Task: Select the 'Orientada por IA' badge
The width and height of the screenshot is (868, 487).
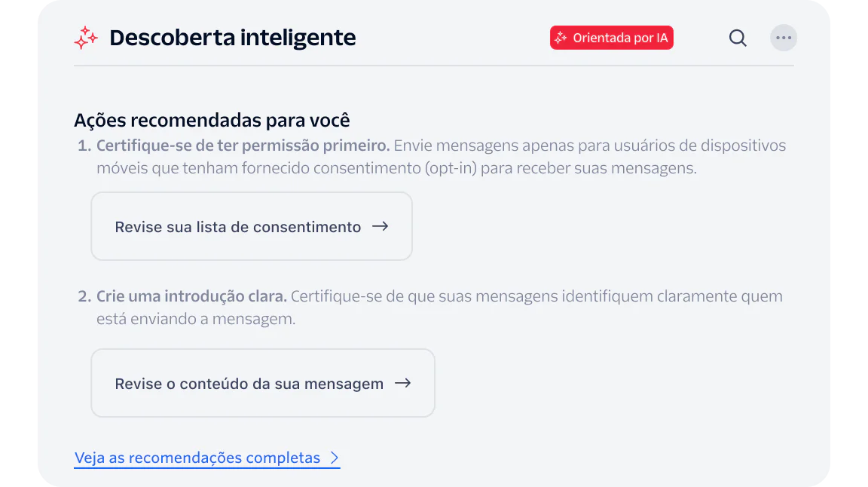Action: (611, 37)
